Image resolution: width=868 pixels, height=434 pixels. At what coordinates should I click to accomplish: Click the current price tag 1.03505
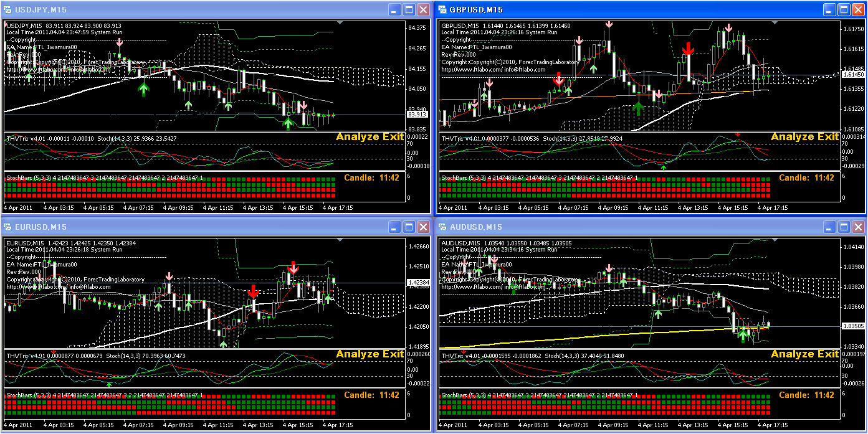pos(853,326)
